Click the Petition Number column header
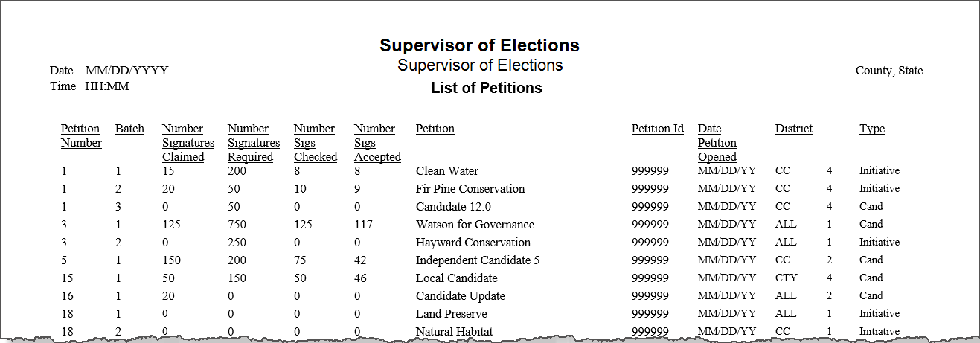Screen dimensions: 980x343 coord(81,135)
